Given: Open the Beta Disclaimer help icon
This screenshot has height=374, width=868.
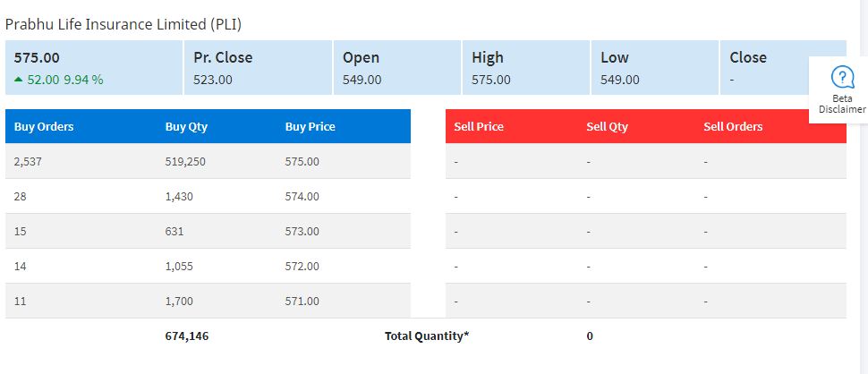Looking at the screenshot, I should coord(842,77).
